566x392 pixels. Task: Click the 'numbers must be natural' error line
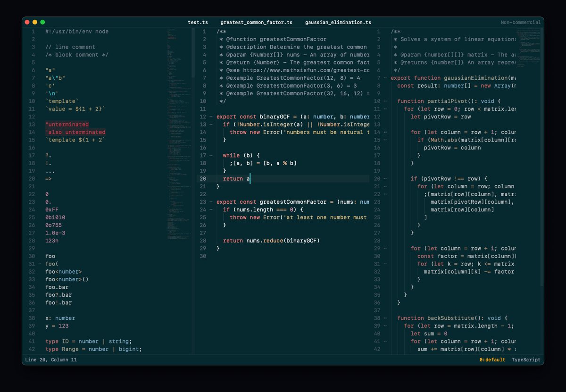tap(300, 132)
